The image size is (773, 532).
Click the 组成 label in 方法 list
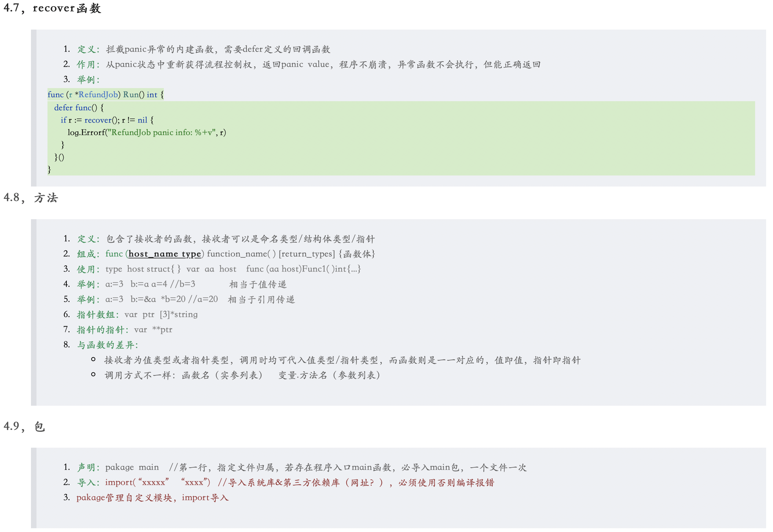pyautogui.click(x=88, y=254)
